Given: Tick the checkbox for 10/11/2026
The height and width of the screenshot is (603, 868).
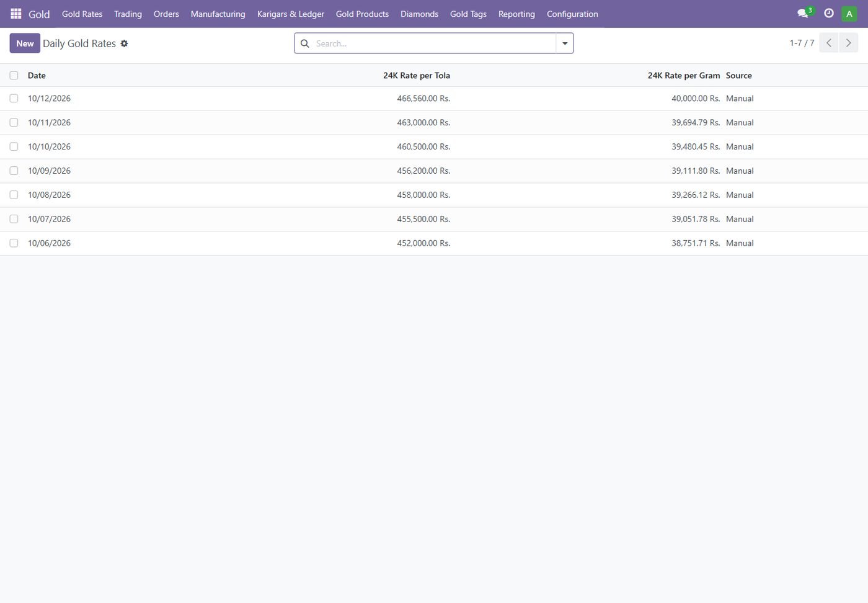Looking at the screenshot, I should click(x=14, y=123).
